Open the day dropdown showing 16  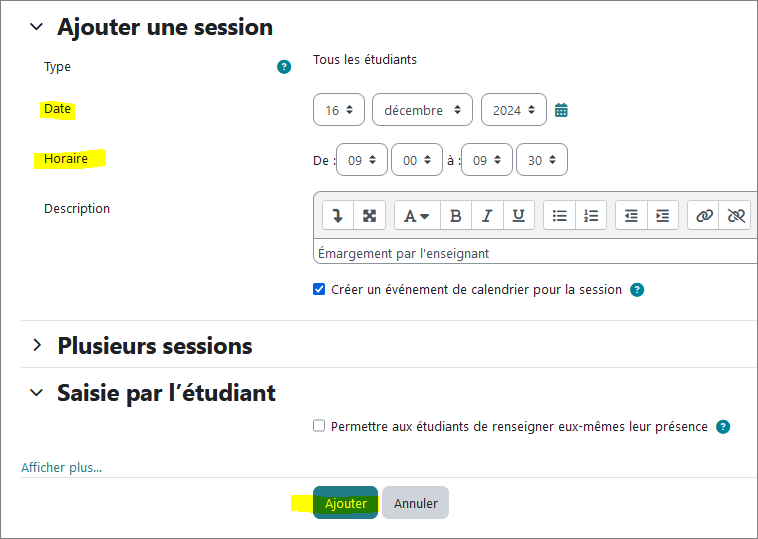[x=340, y=110]
